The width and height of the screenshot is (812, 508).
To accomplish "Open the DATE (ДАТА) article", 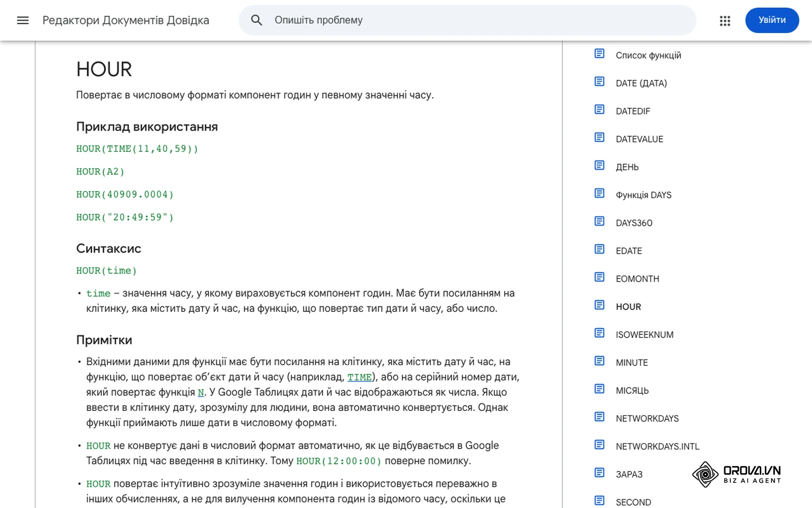I will (641, 83).
